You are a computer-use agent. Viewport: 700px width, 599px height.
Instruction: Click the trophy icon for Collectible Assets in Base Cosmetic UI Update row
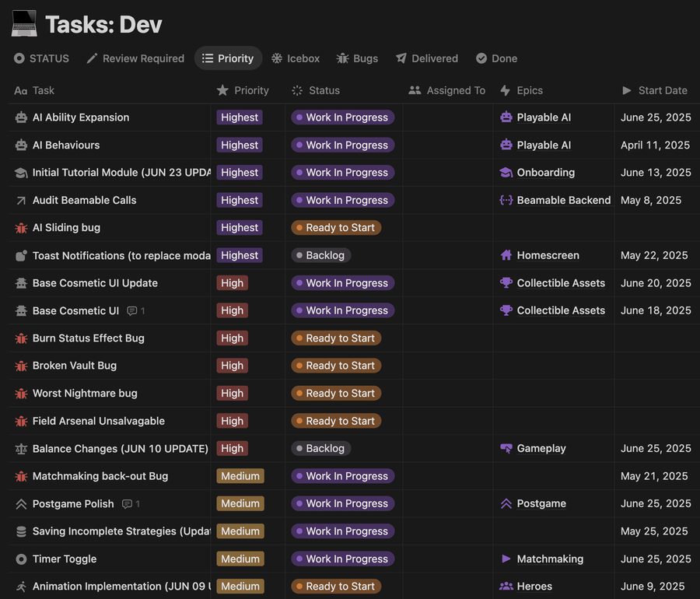[506, 283]
